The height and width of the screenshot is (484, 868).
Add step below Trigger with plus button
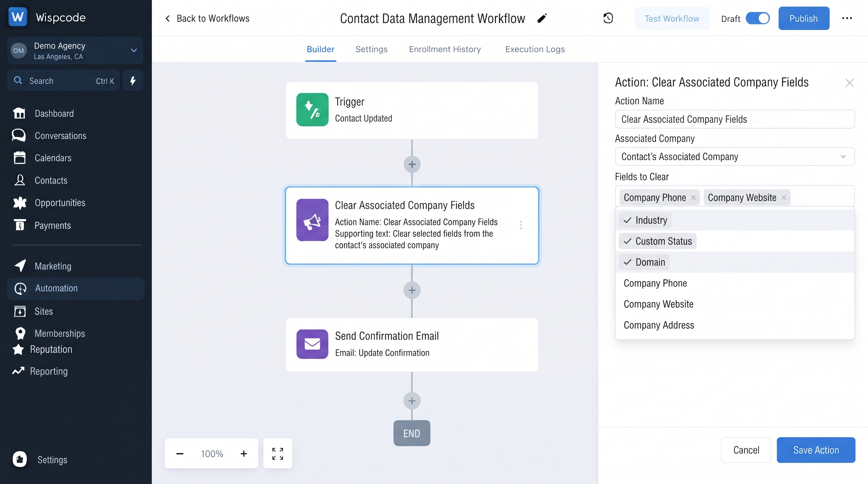coord(412,164)
